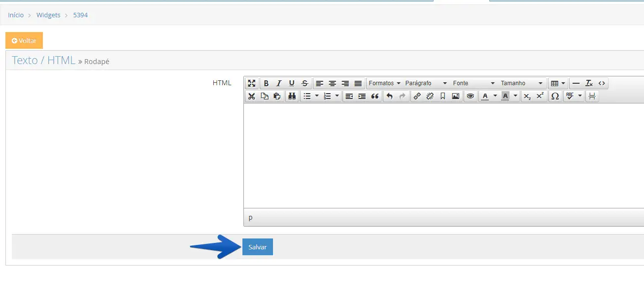Open the Parágrafo block format dropdown
This screenshot has height=304, width=644.
426,83
